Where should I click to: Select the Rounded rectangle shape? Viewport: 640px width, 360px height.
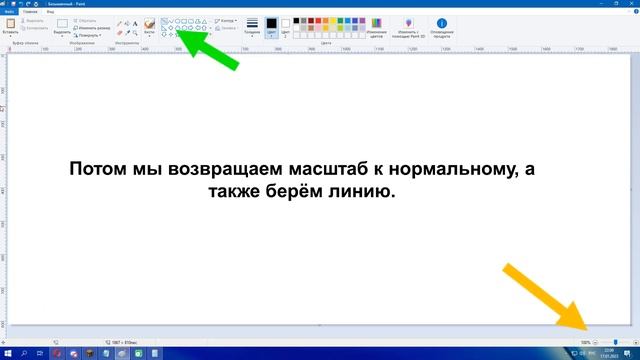tap(191, 21)
